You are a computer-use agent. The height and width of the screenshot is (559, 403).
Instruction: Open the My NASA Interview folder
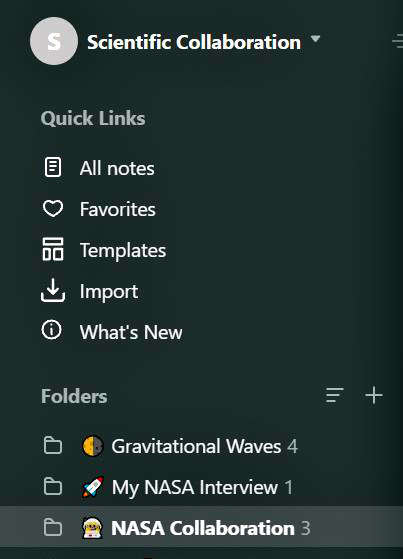(x=202, y=487)
